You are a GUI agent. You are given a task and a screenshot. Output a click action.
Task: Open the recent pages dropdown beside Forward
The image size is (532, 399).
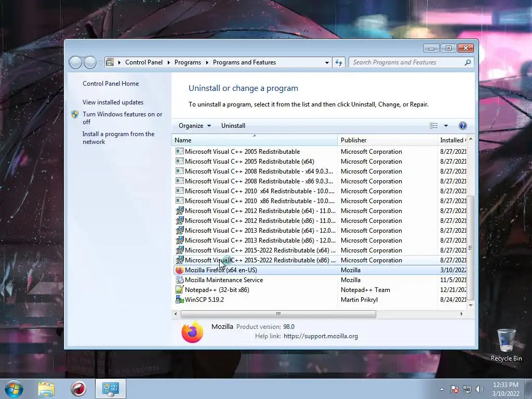100,63
